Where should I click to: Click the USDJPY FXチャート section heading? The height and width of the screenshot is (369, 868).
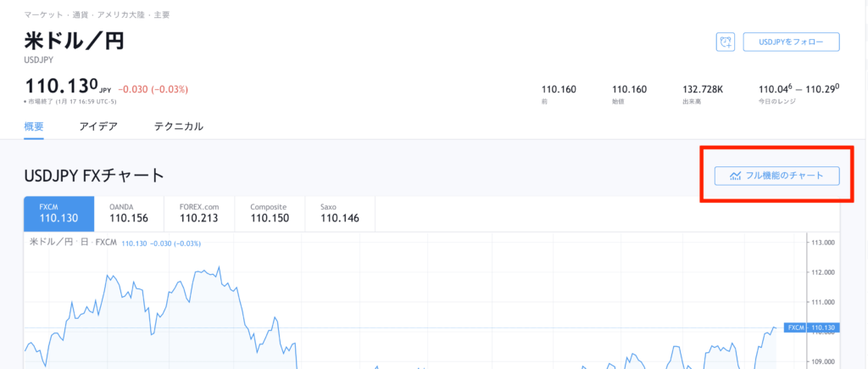click(x=94, y=176)
